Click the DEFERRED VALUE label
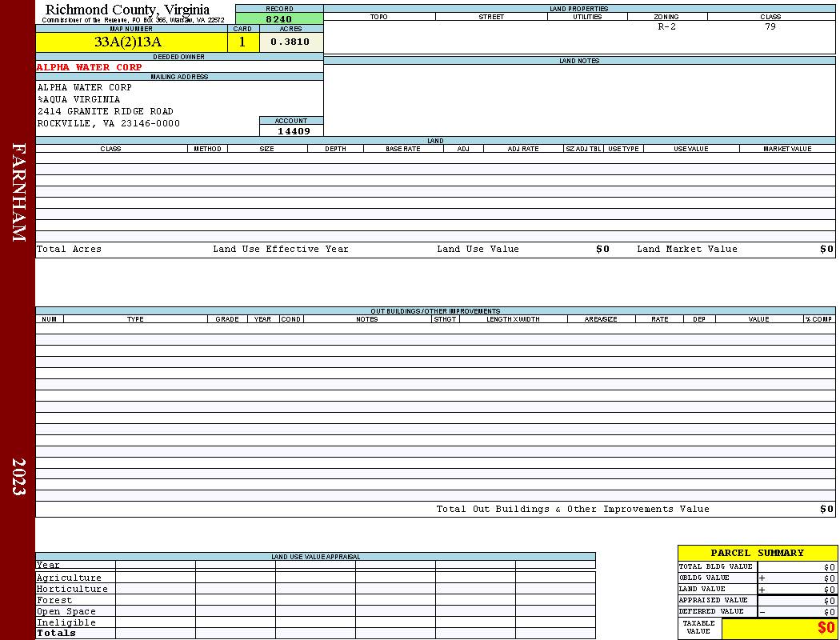The image size is (840, 640). (x=711, y=612)
